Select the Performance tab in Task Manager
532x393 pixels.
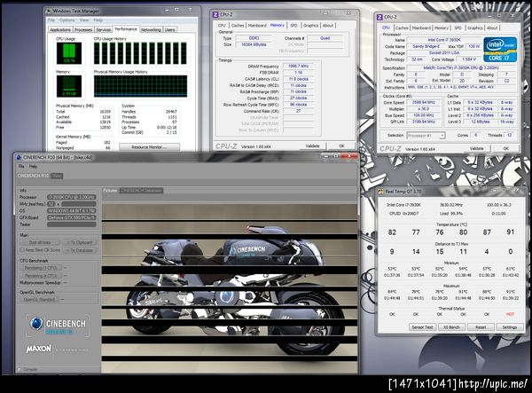click(126, 29)
